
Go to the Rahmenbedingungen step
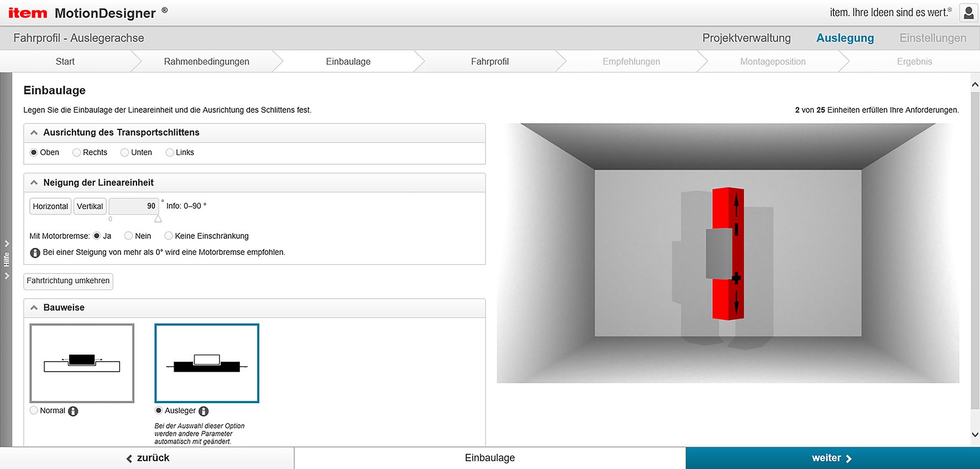tap(206, 61)
